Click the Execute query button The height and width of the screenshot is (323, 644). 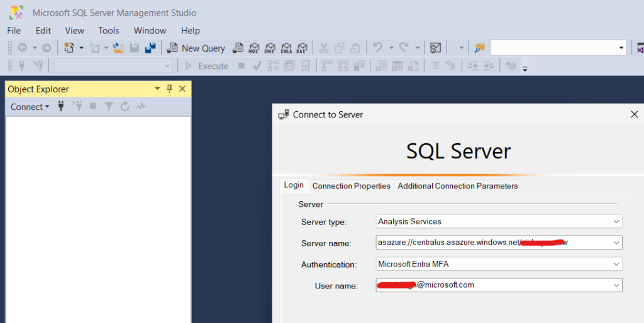pyautogui.click(x=207, y=65)
